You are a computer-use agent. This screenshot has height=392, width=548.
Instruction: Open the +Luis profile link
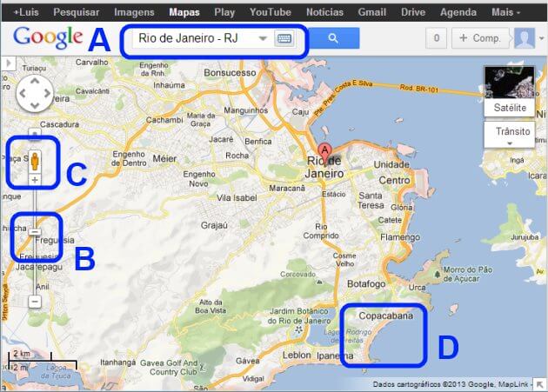26,12
